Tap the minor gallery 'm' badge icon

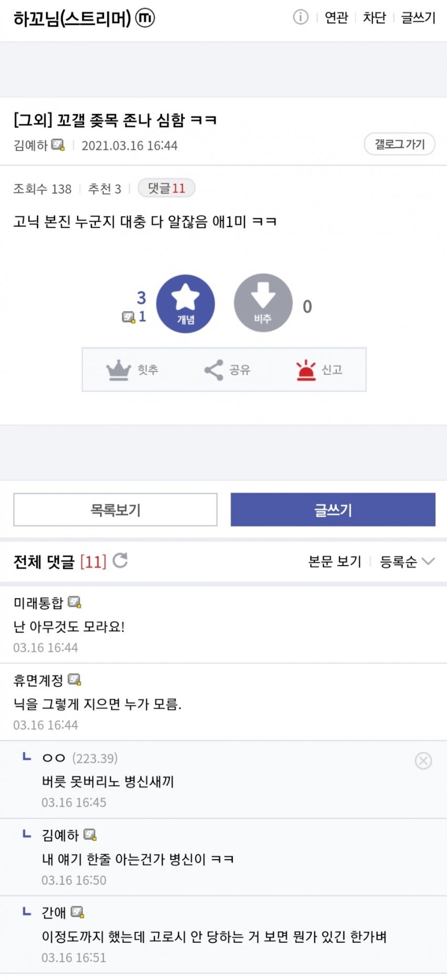145,18
